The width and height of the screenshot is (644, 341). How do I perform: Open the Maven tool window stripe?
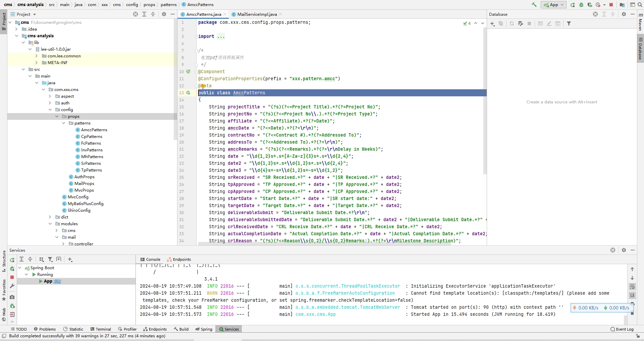(640, 22)
